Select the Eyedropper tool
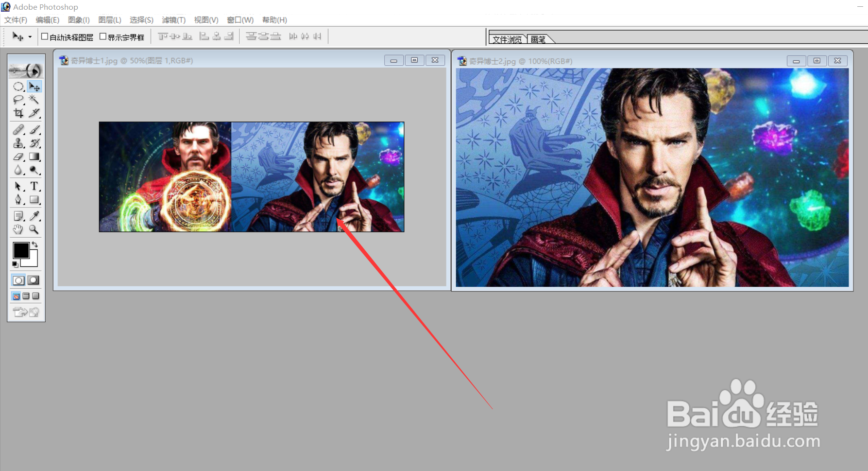This screenshot has width=868, height=471. point(34,216)
